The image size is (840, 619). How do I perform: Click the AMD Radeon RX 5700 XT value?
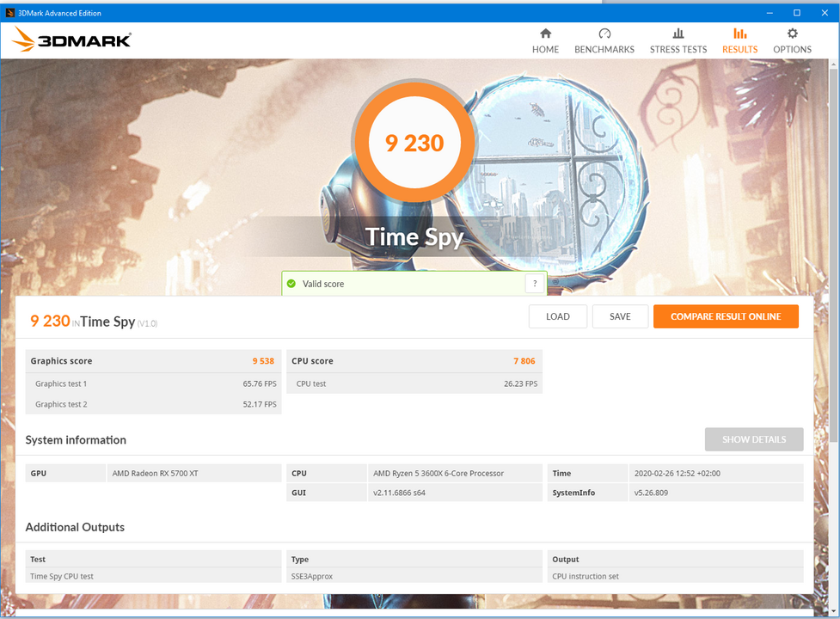156,474
